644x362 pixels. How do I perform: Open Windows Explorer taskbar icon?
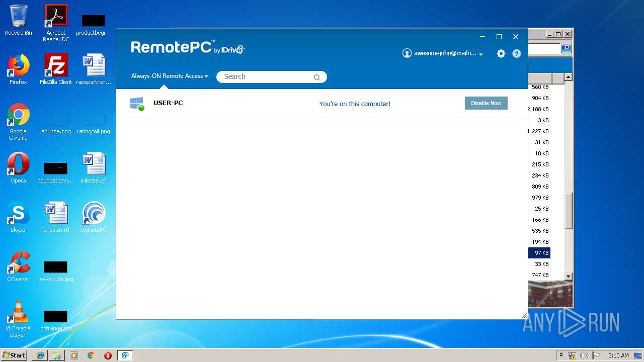tap(57, 355)
